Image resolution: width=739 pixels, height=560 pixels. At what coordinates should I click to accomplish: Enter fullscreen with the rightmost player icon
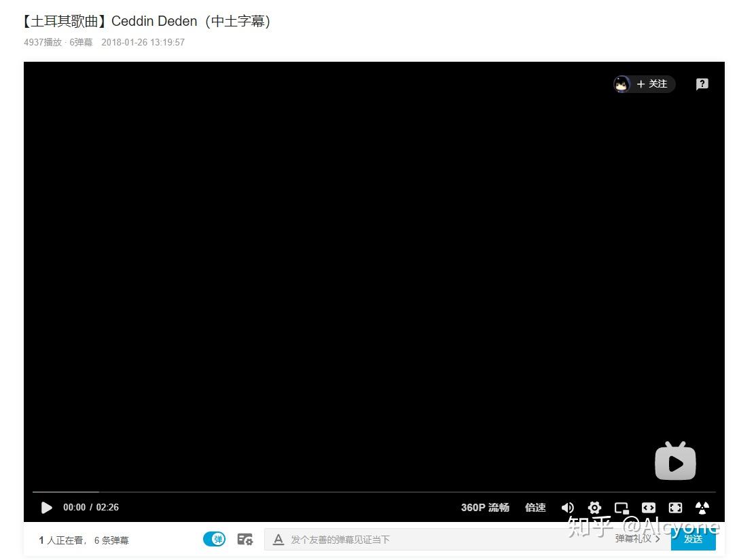click(702, 507)
